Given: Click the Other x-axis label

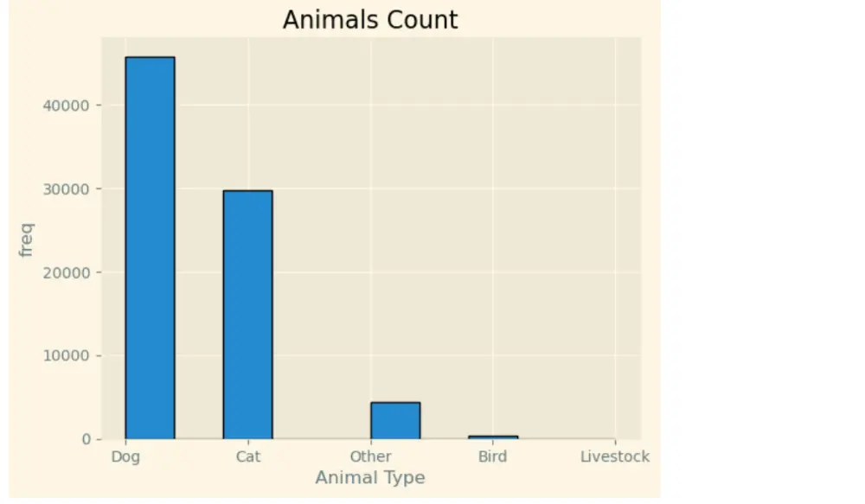Looking at the screenshot, I should click(x=371, y=456).
